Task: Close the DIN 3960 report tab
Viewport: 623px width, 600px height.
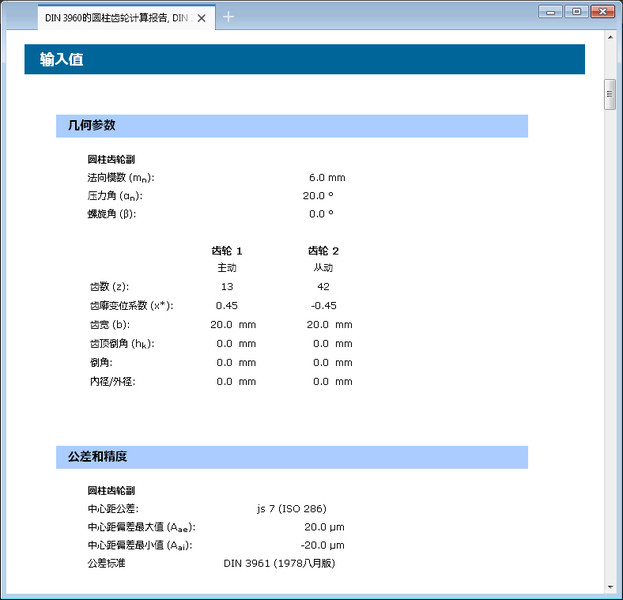Action: point(202,17)
